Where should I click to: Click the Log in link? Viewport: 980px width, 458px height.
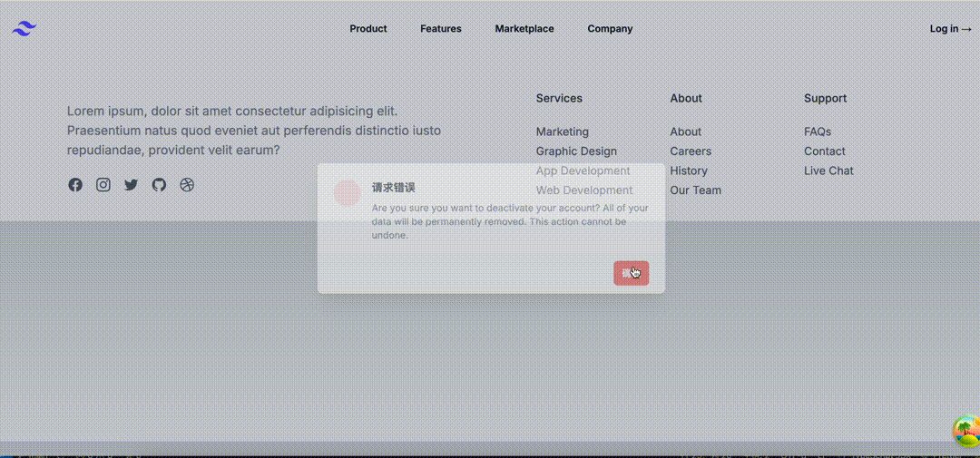pos(950,29)
